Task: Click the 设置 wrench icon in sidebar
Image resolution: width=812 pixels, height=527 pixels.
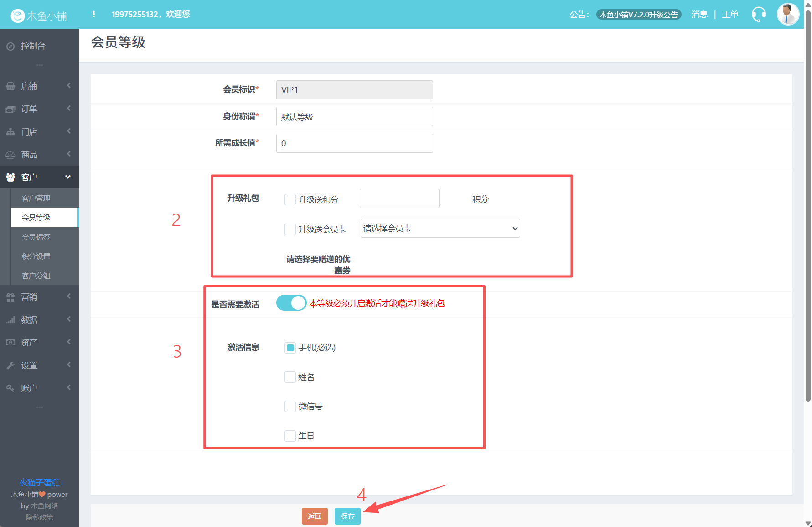Action: (x=10, y=365)
